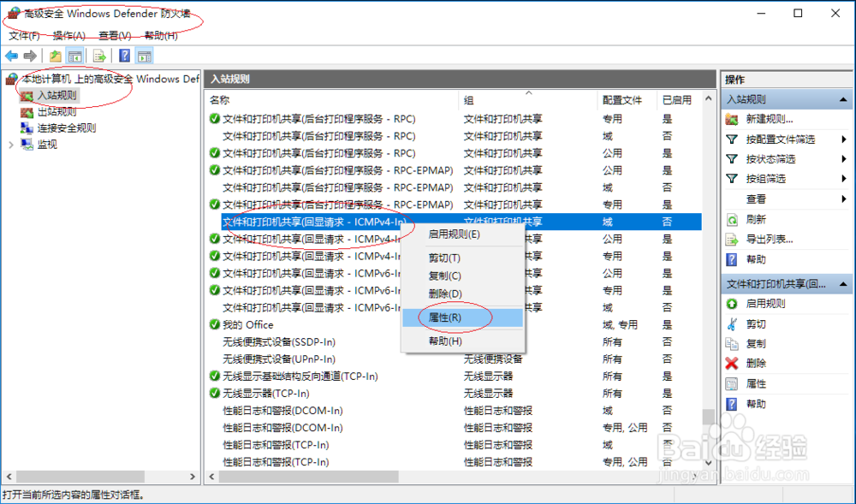Open the 按状态筛选 submenu arrow
Screen dimensions: 856x504
[845, 158]
